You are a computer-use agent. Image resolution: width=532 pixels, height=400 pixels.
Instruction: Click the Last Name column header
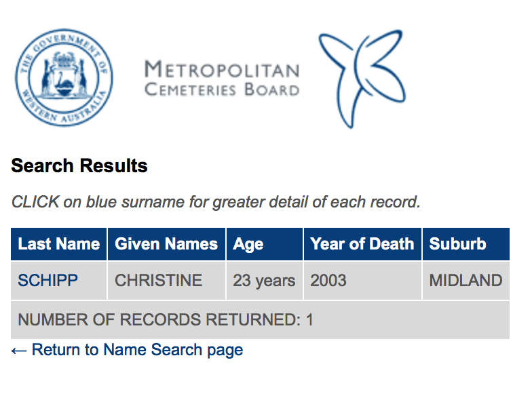58,244
